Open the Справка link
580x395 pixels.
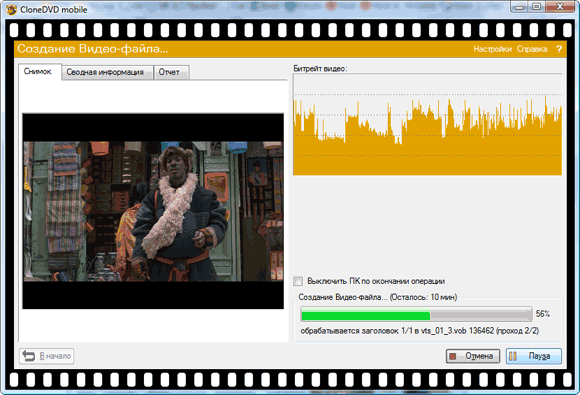532,49
